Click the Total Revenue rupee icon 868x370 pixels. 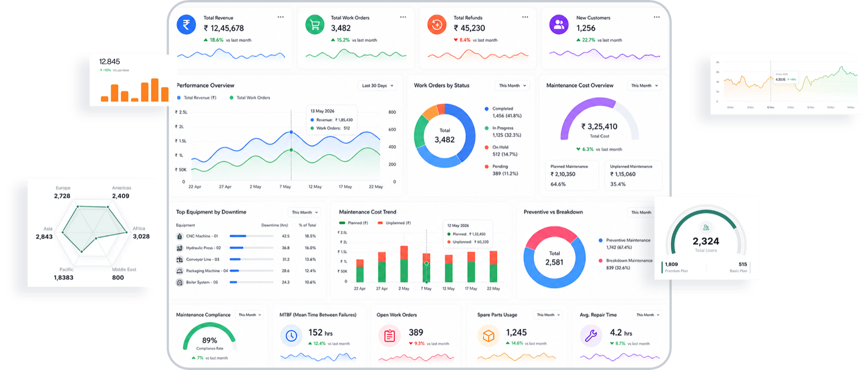click(x=186, y=24)
